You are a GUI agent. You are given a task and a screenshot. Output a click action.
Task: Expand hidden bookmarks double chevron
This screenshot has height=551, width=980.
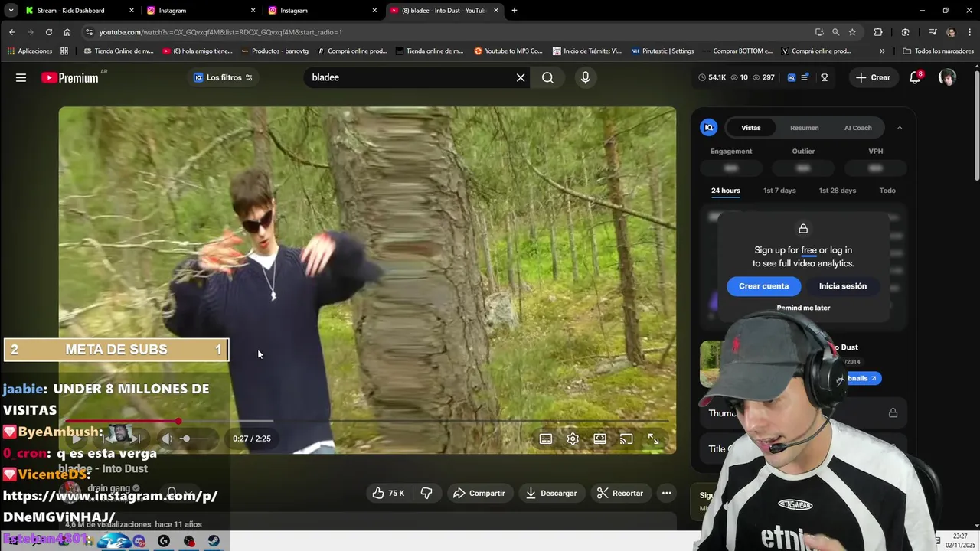tap(882, 51)
